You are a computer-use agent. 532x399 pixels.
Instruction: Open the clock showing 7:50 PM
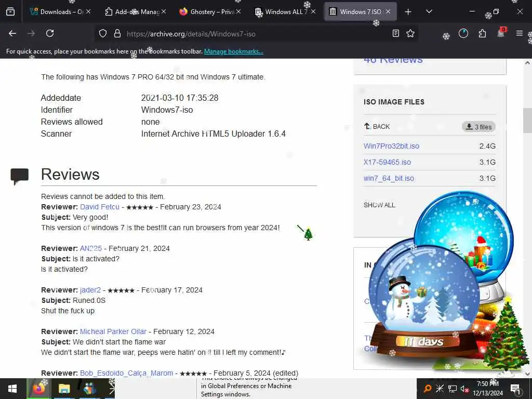pyautogui.click(x=488, y=389)
